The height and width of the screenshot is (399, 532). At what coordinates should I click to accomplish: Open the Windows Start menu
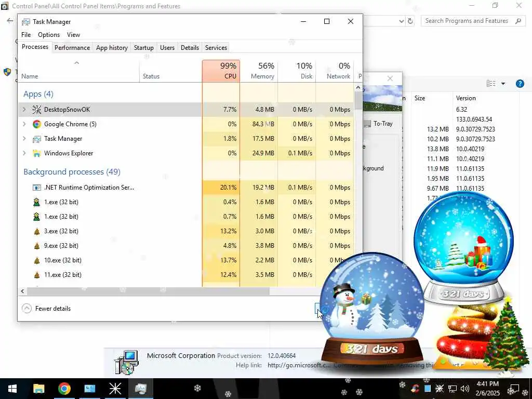(x=12, y=389)
